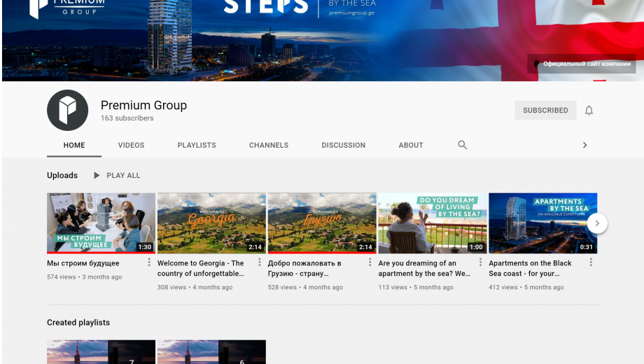Open Добро пожаловать в Грузию video title

click(x=304, y=268)
